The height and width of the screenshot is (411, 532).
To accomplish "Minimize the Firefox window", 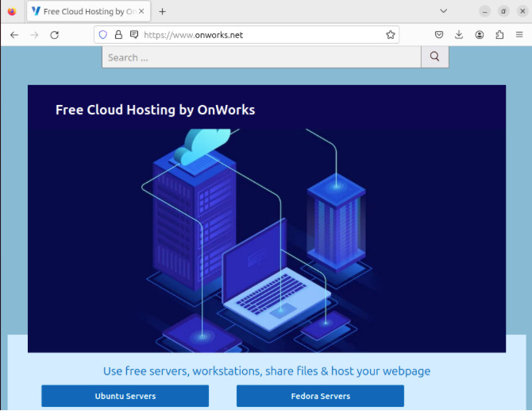I will pos(485,12).
